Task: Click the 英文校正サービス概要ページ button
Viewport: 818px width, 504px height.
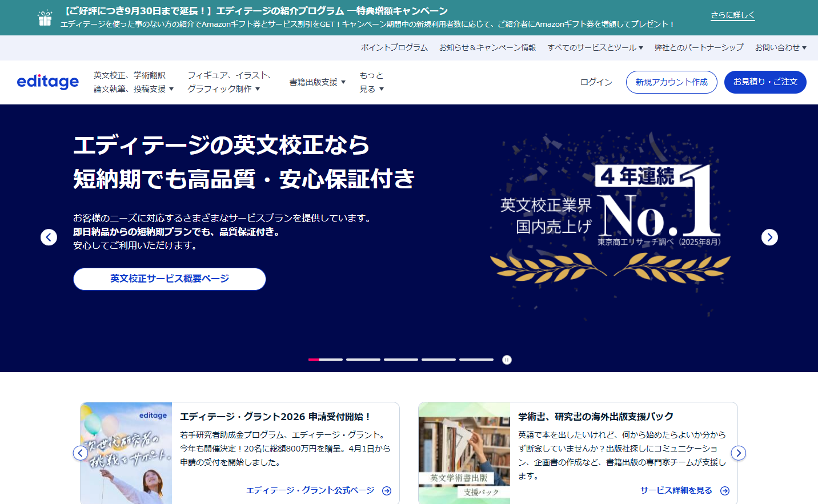Action: [170, 279]
